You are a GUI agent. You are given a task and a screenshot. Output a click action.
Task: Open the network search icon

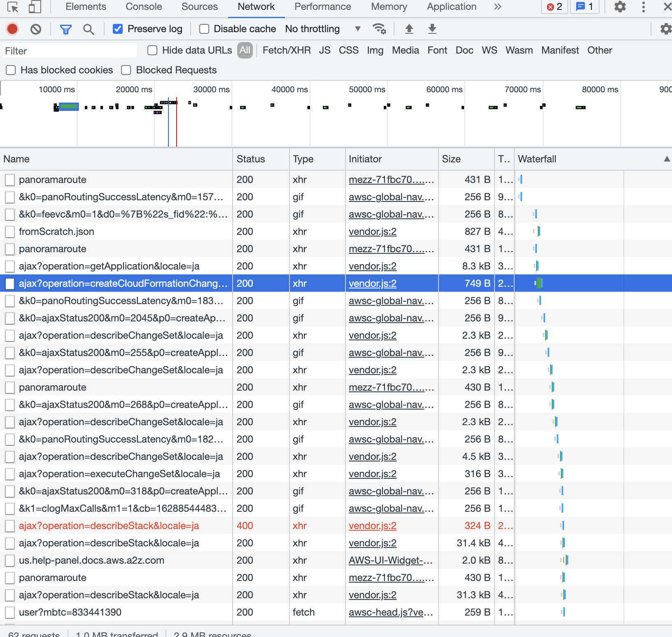[88, 29]
